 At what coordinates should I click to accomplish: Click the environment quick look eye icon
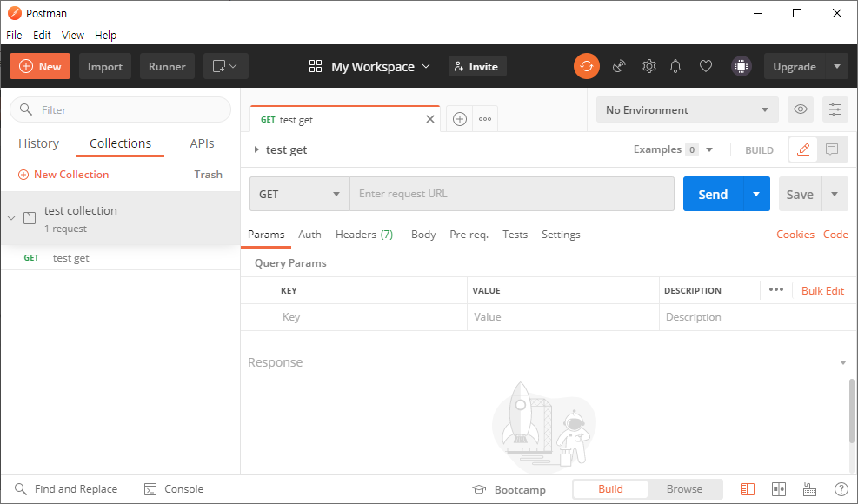coord(801,109)
